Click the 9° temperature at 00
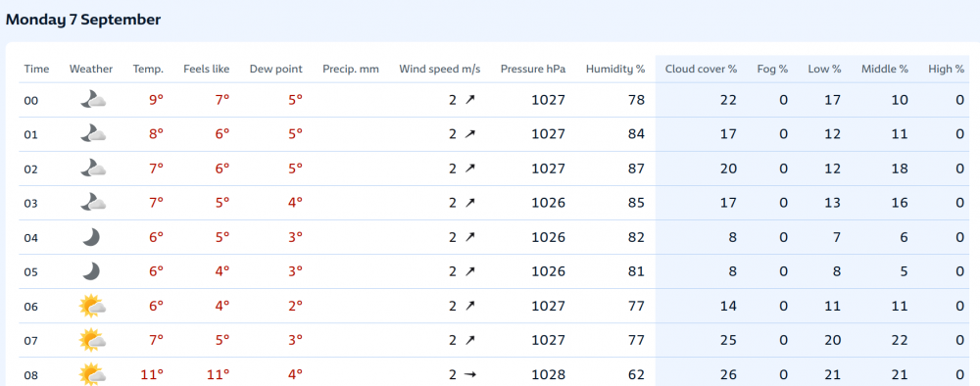Image resolution: width=980 pixels, height=386 pixels. click(x=156, y=99)
